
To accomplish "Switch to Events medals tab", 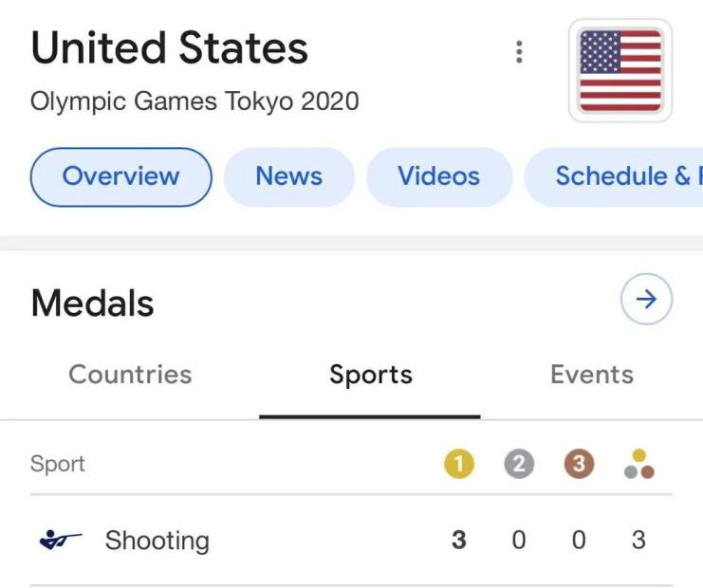I will [x=591, y=375].
